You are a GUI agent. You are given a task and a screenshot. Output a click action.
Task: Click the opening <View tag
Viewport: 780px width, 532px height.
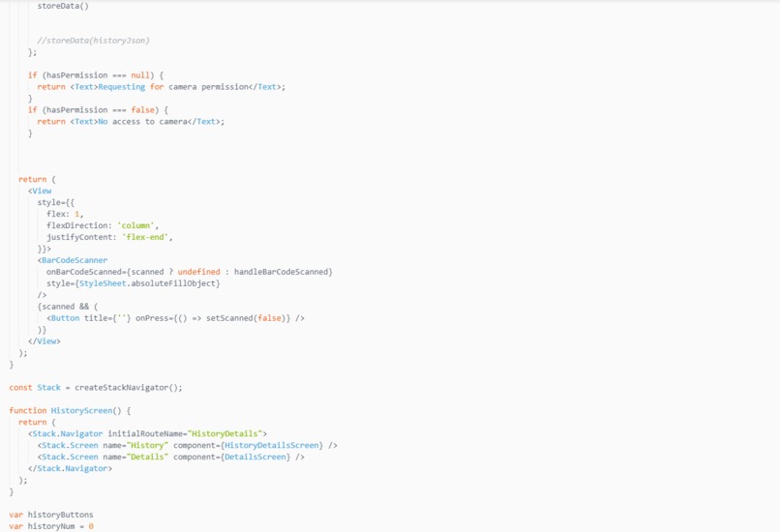[40, 191]
